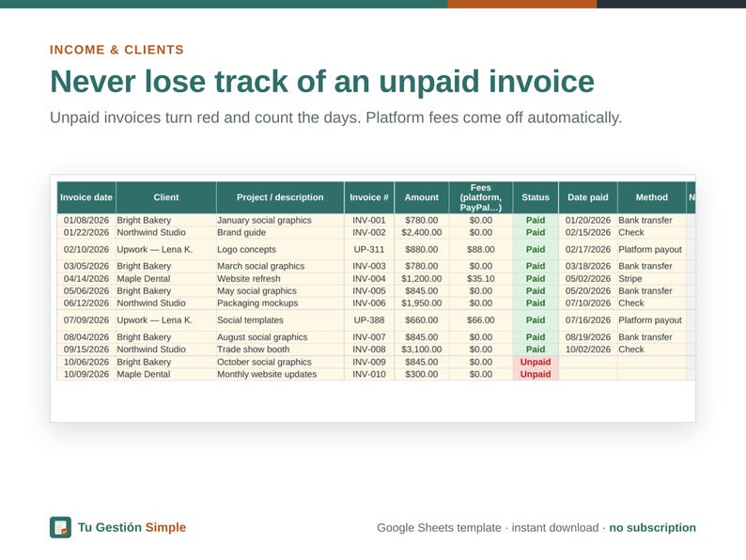This screenshot has width=746, height=560.
Task: Click the 'January social graphics' cell
Action: pyautogui.click(x=280, y=220)
